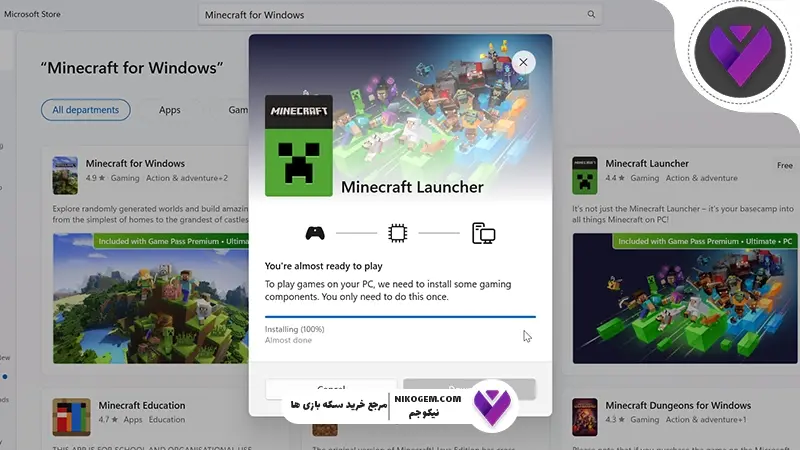Click the 'You're almost ready to play' heading

click(323, 266)
